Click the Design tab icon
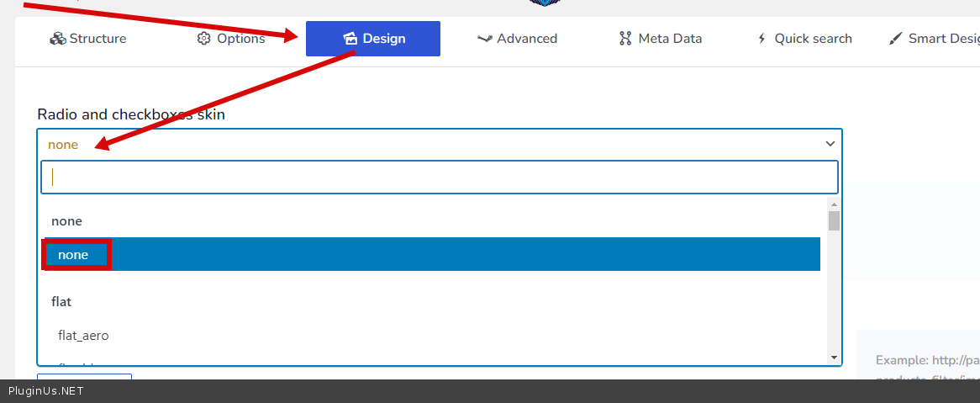Image resolution: width=980 pixels, height=403 pixels. tap(350, 39)
